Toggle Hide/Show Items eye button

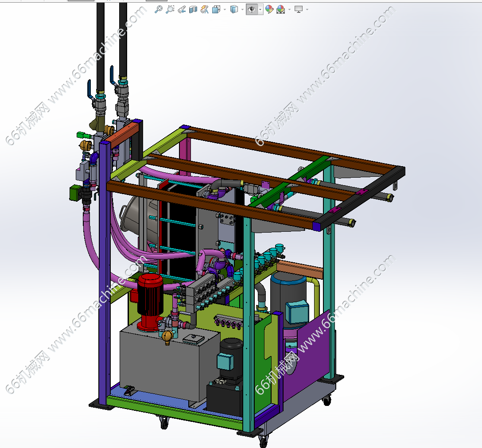[252, 10]
